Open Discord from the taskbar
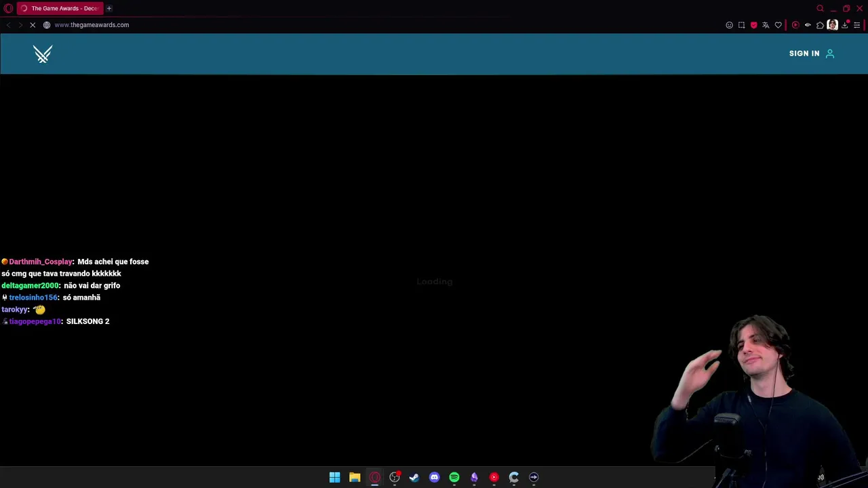 coord(434,477)
